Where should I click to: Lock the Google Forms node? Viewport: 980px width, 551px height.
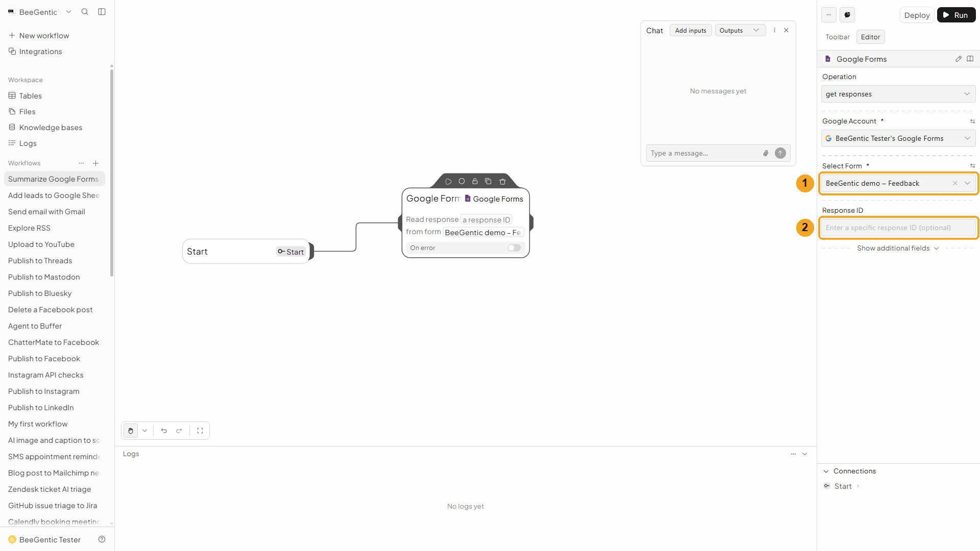[x=475, y=181]
